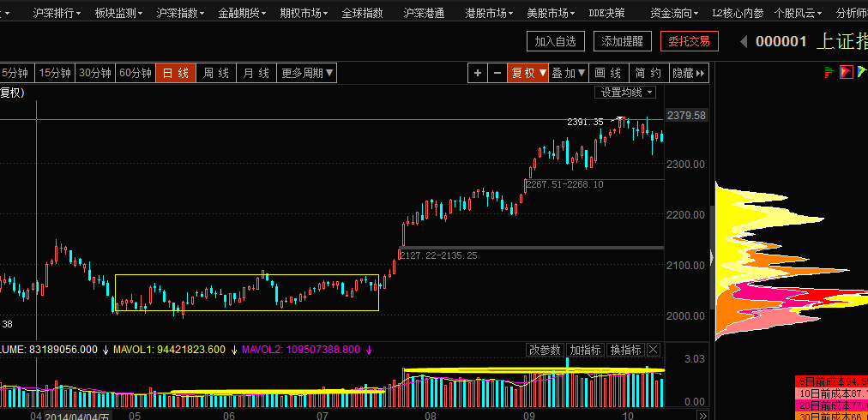Click the 改参数 button in volume panel

(x=545, y=350)
